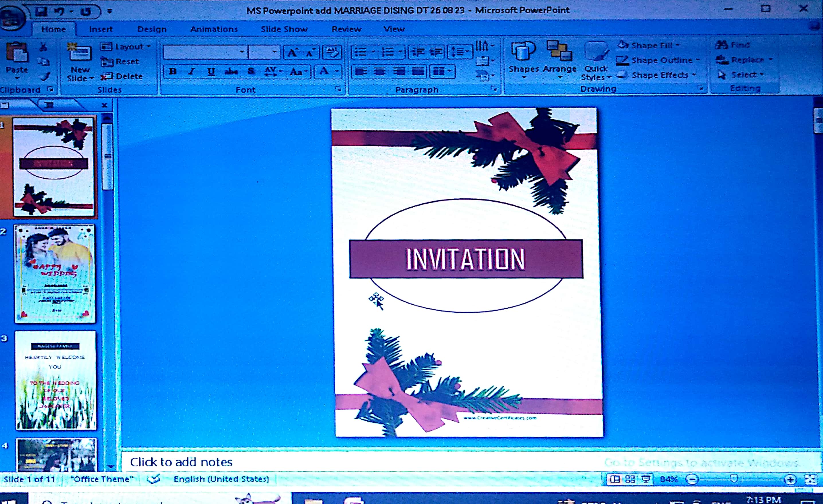Click the Save icon in quick access toolbar
This screenshot has height=504, width=823.
tap(42, 11)
